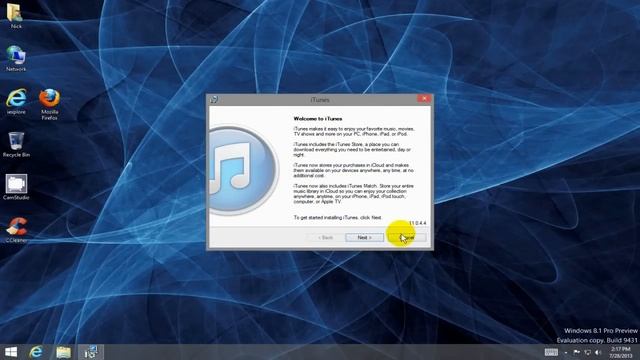Select the CCleaner desktop shortcut

pyautogui.click(x=16, y=230)
